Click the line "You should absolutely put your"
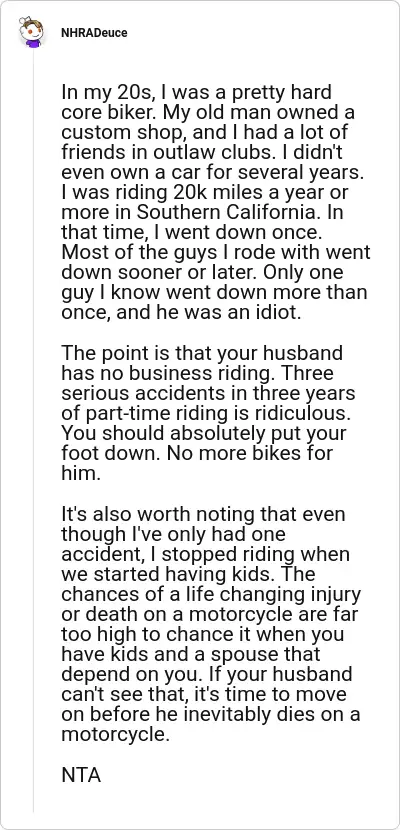This screenshot has height=830, width=400. coord(206,434)
